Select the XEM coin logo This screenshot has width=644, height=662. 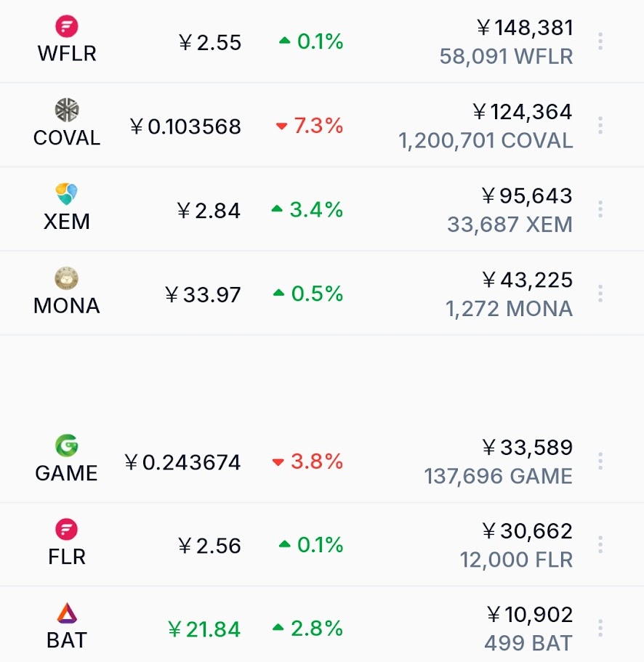pyautogui.click(x=67, y=194)
